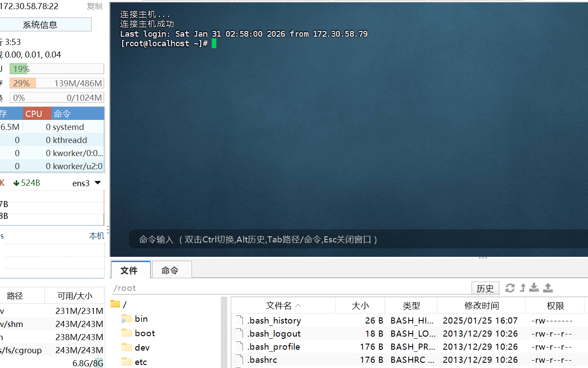The height and width of the screenshot is (368, 588).
Task: Click the memory 29% usage bar
Action: (x=57, y=83)
